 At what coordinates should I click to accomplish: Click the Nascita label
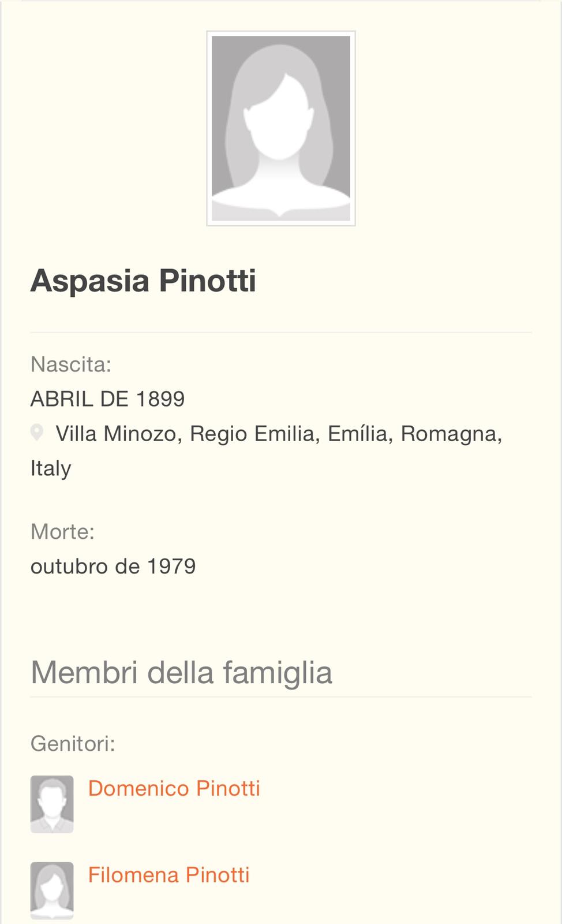coord(70,364)
